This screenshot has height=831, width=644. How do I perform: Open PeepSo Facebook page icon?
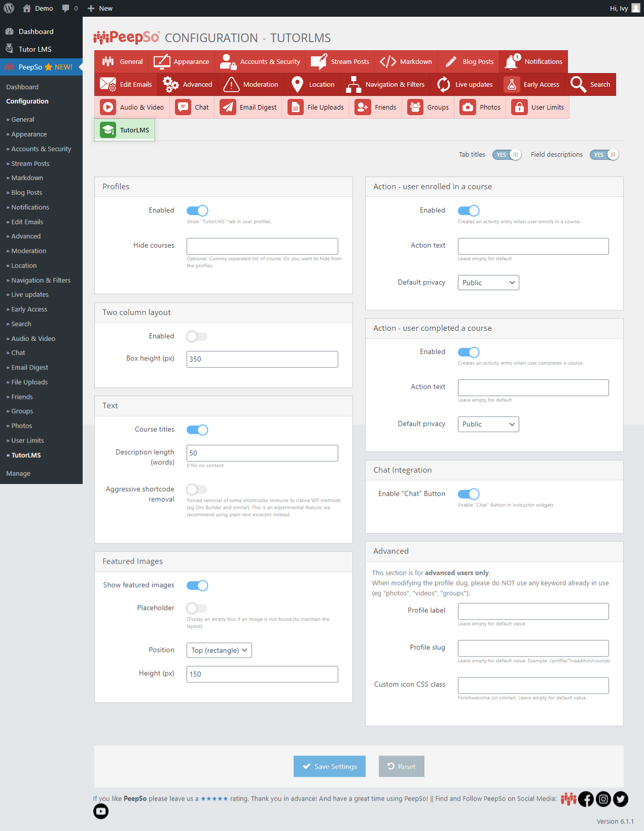click(586, 799)
